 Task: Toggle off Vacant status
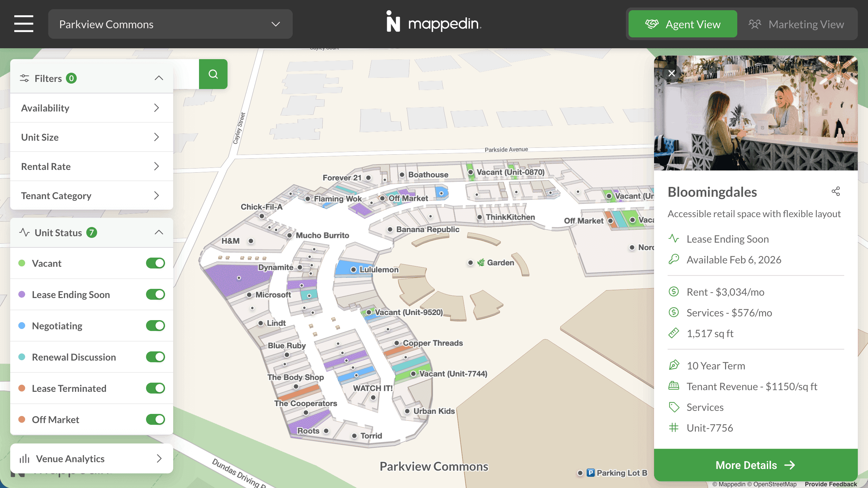pos(156,263)
